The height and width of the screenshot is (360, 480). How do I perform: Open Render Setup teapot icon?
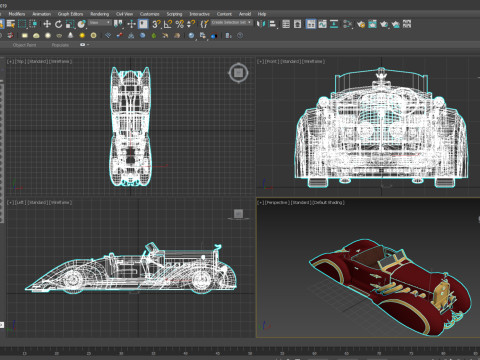pyautogui.click(x=361, y=24)
